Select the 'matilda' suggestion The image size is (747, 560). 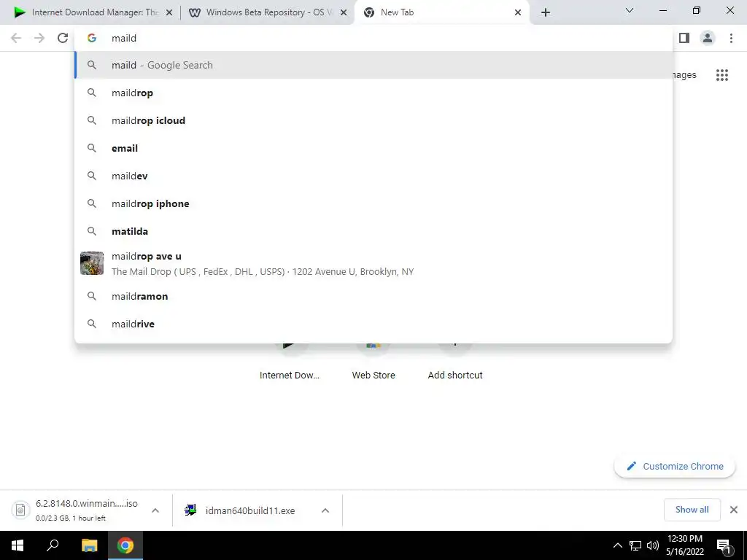click(x=373, y=231)
